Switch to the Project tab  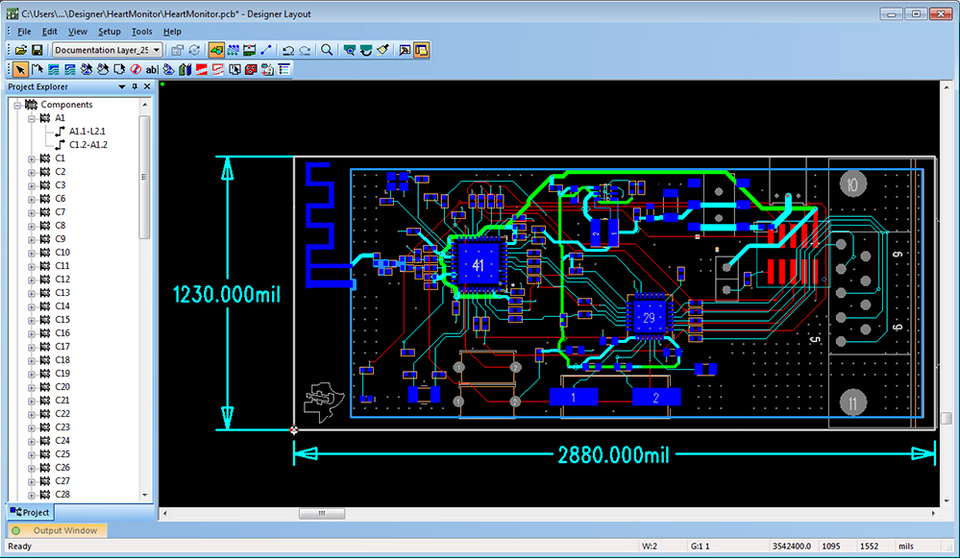(x=30, y=512)
